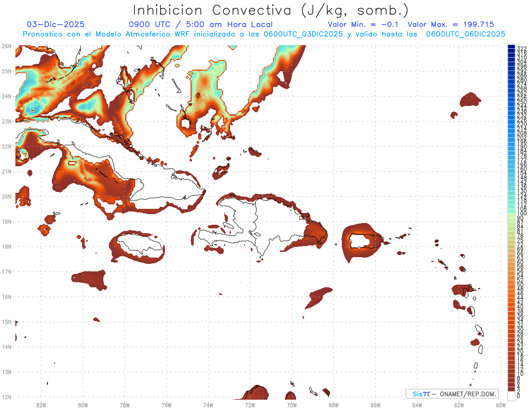This screenshot has width=532, height=411.
Task: Click the "64W" longitude label
Action: coord(417,405)
